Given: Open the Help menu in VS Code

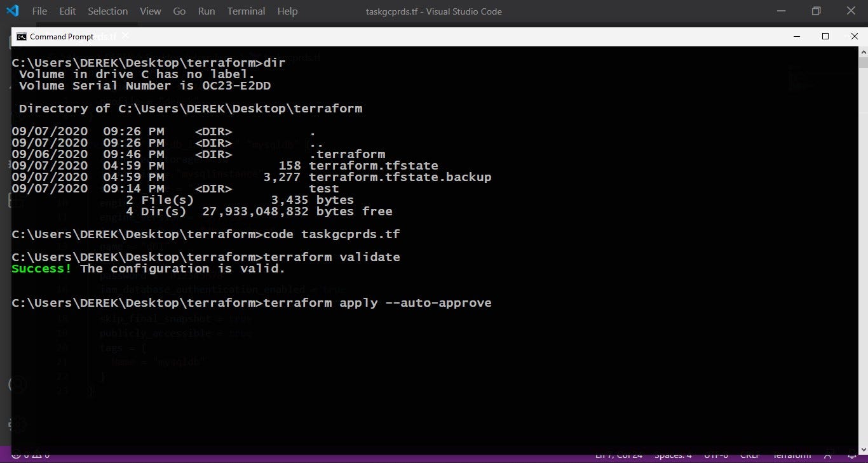Looking at the screenshot, I should (x=287, y=11).
